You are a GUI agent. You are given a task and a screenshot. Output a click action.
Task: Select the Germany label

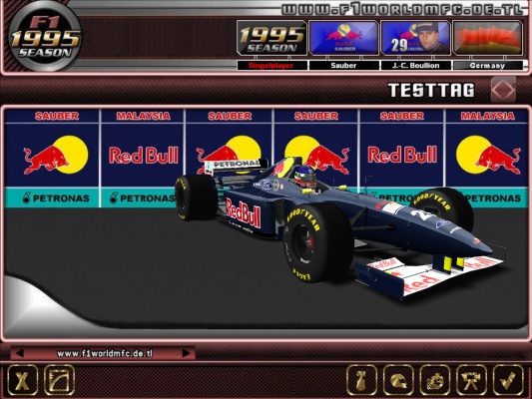click(487, 66)
